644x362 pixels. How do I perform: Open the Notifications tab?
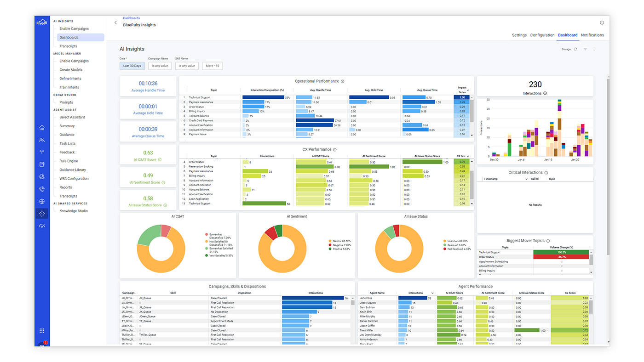pos(592,35)
